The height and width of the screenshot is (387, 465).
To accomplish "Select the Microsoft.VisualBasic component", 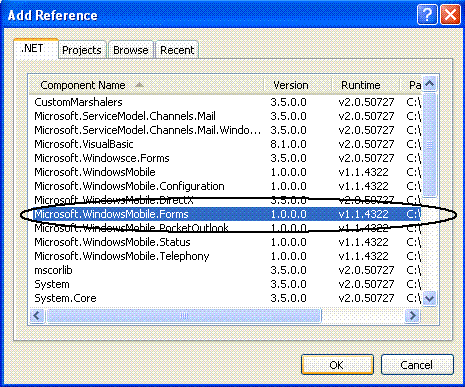I will (225, 144).
